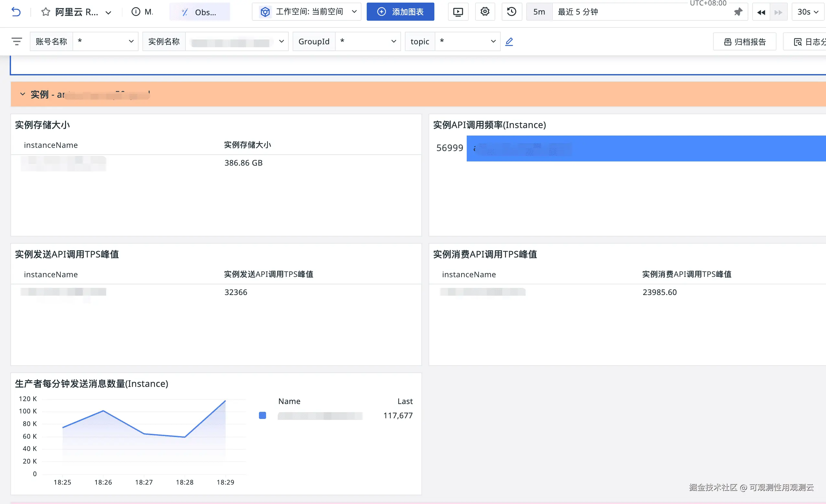Click the rewind time backward button
Screen dimensions: 826x504
(761, 12)
